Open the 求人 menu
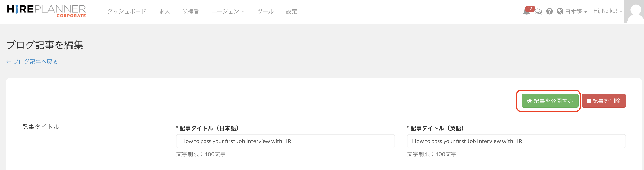 pyautogui.click(x=164, y=11)
